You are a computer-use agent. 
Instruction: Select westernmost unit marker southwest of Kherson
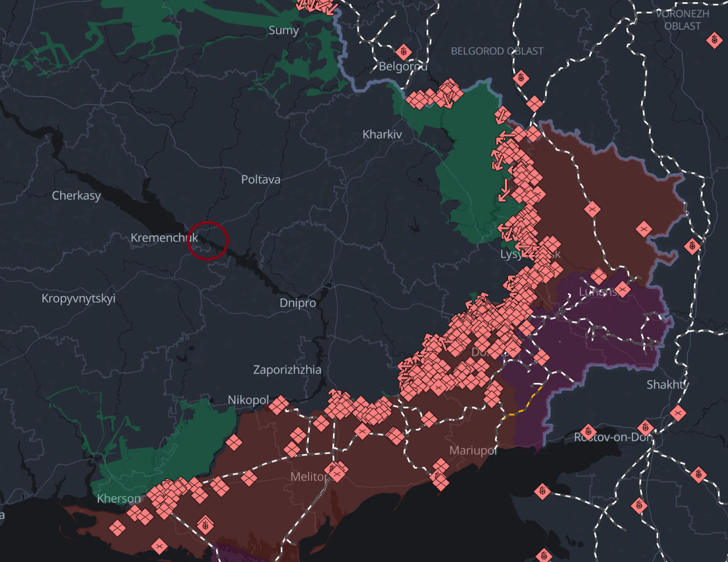(117, 527)
